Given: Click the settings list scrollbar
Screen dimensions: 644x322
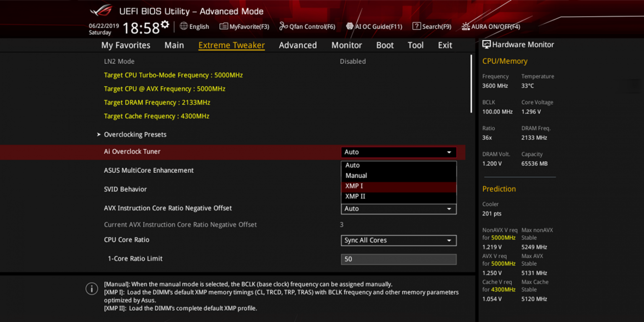Looking at the screenshot, I should tap(471, 84).
